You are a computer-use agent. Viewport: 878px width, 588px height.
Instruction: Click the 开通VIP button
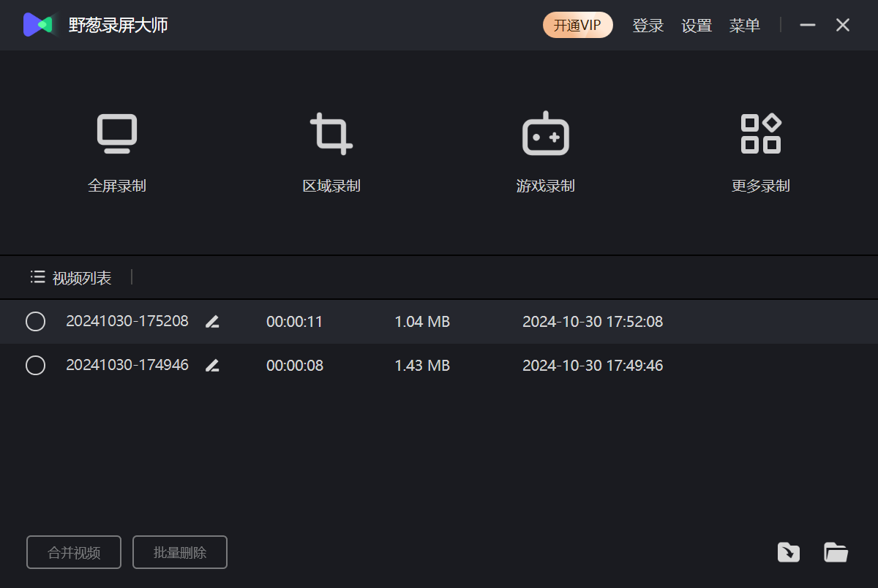point(577,26)
